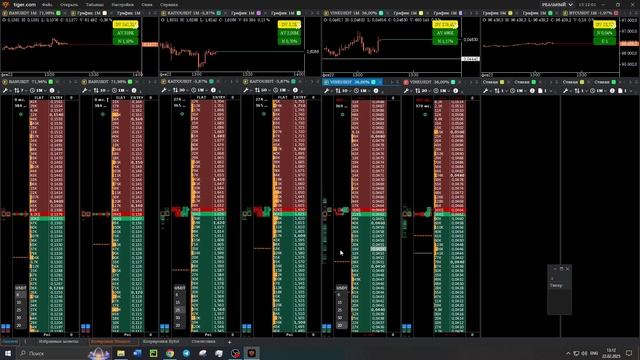Open the Окна menu
The image size is (640, 360).
click(147, 4)
